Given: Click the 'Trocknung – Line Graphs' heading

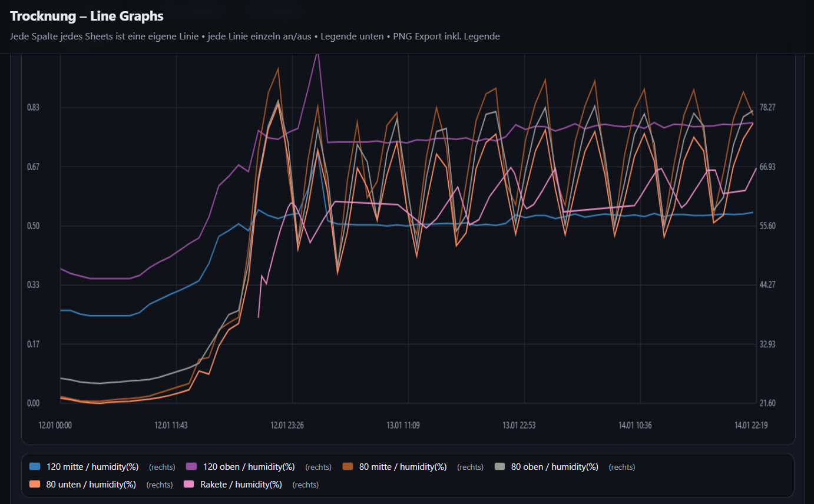Looking at the screenshot, I should pyautogui.click(x=87, y=16).
